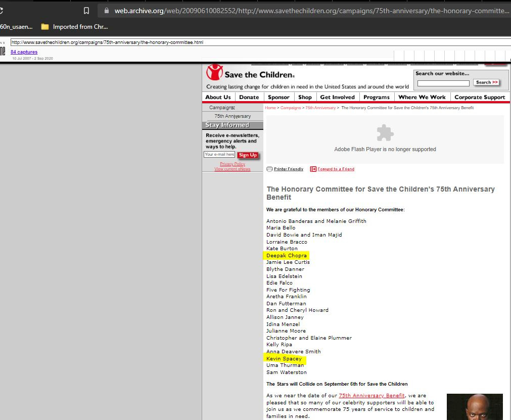Click the name Idina Menzel
511x420 pixels.
pos(283,324)
